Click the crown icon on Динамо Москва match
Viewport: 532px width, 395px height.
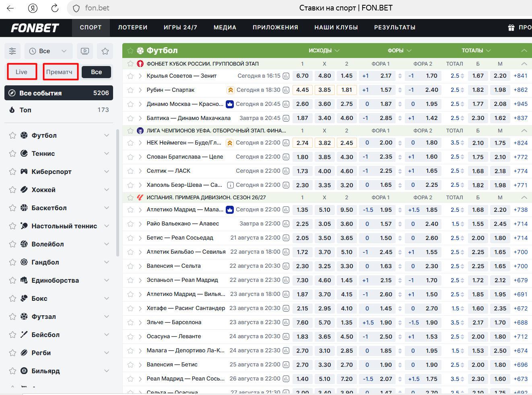tap(230, 104)
